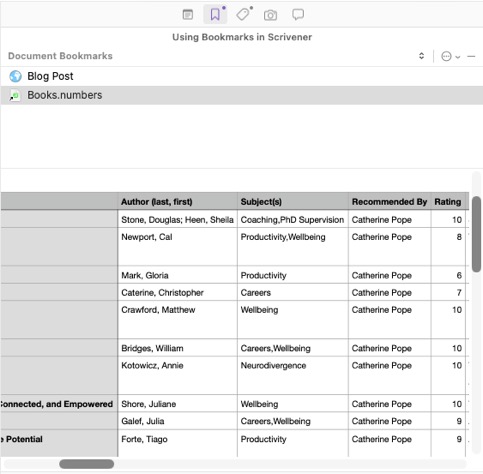
Task: Click the cell Kotowicz, Annie
Action: 177,375
